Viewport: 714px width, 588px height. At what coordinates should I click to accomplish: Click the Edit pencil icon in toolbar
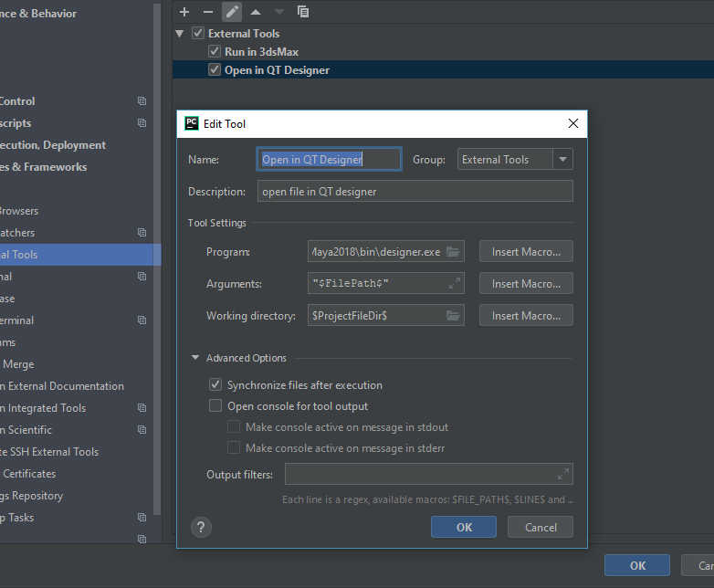tap(232, 12)
